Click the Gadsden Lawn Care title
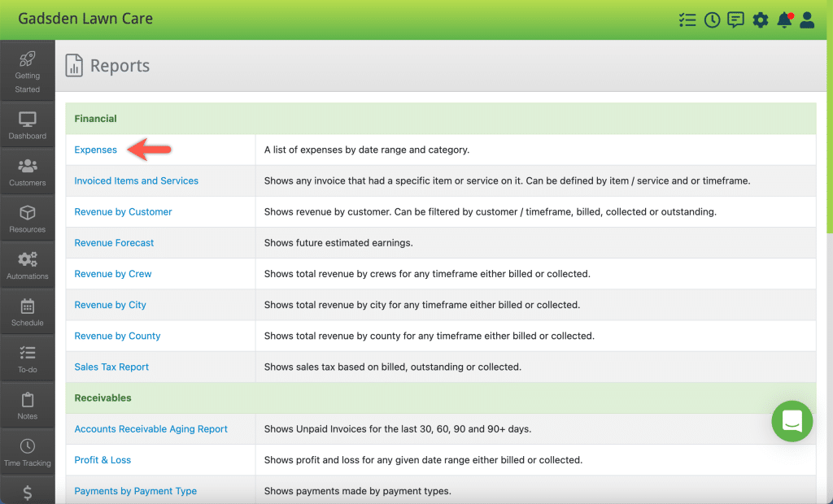 pyautogui.click(x=85, y=19)
